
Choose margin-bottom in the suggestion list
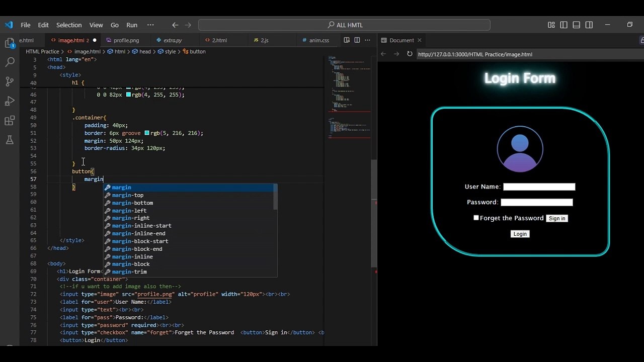132,203
